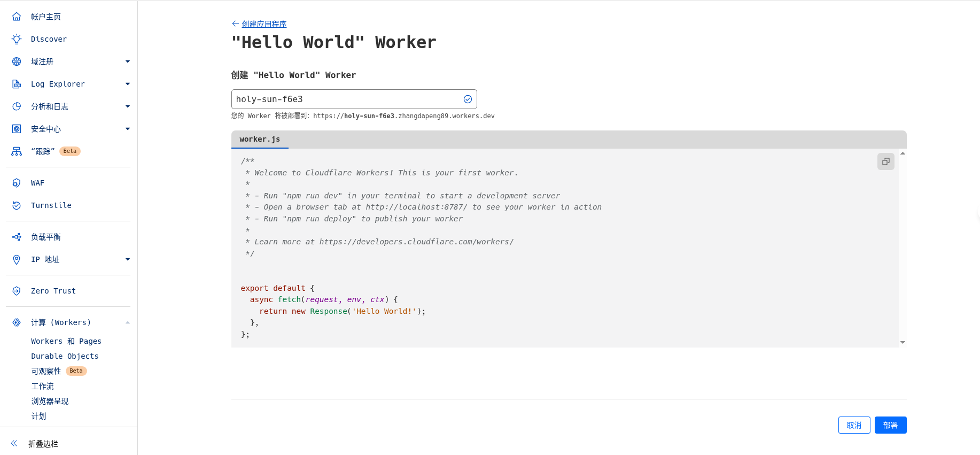Click the home icon for 帐户主页
The image size is (980, 455).
pos(17,17)
